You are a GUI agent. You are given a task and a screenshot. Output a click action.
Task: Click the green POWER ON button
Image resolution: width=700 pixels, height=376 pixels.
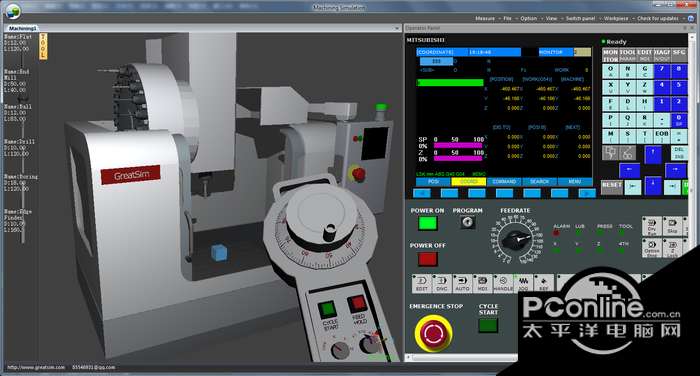pyautogui.click(x=427, y=223)
